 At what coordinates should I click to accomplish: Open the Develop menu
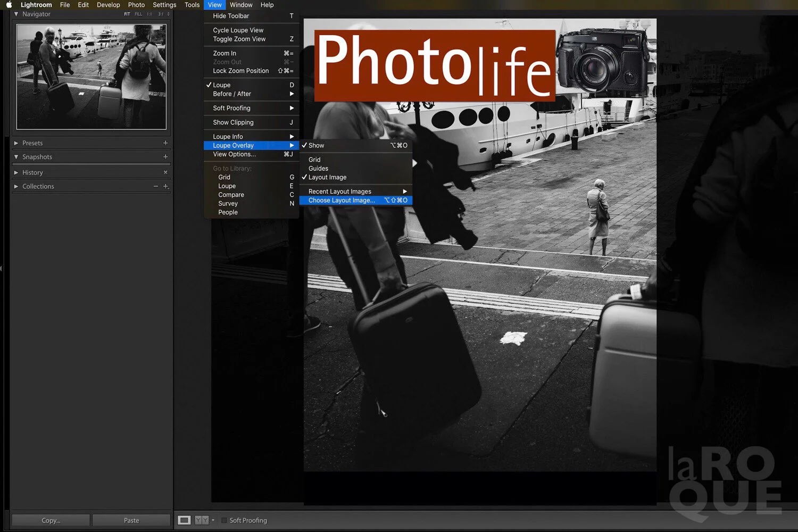(109, 5)
